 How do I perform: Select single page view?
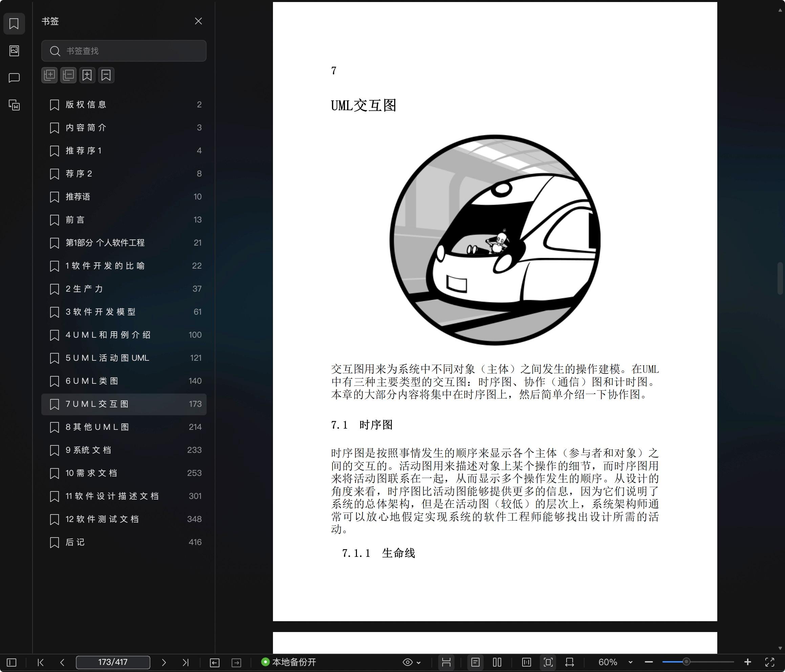coord(475,662)
